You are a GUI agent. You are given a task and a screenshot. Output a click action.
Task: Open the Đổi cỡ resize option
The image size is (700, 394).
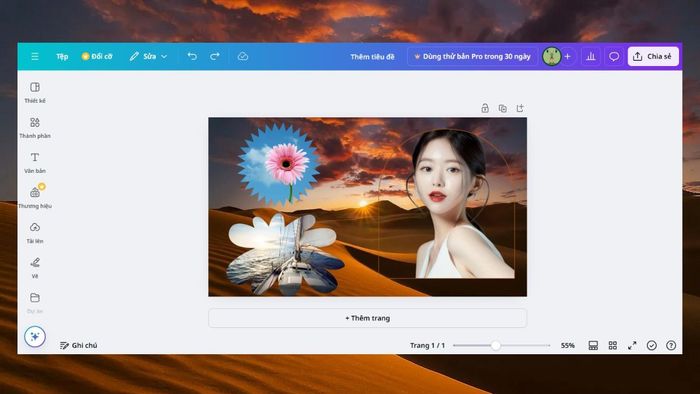(97, 56)
